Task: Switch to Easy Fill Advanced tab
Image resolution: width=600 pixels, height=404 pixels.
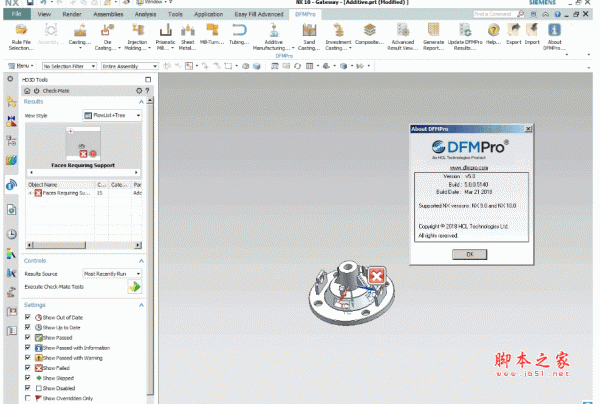Action: pyautogui.click(x=259, y=14)
